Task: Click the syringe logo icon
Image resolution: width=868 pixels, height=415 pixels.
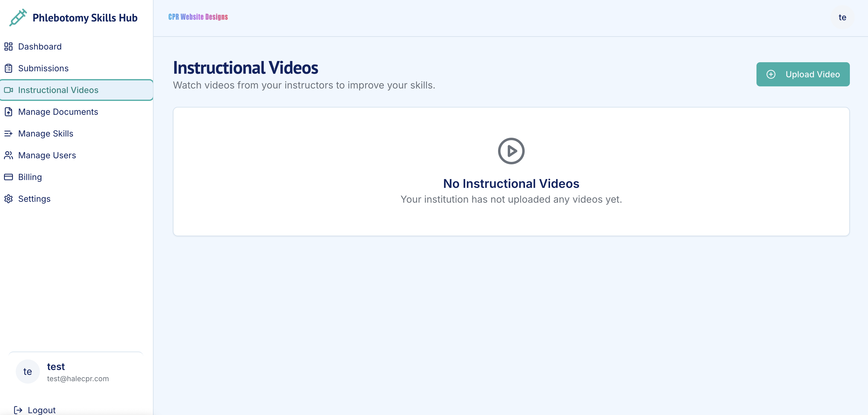Action: (18, 18)
